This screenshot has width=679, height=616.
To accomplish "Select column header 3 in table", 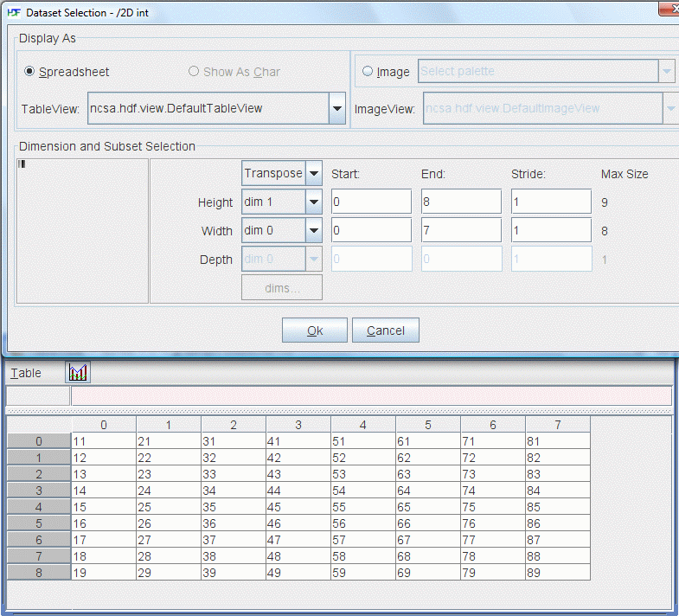I will pyautogui.click(x=298, y=425).
